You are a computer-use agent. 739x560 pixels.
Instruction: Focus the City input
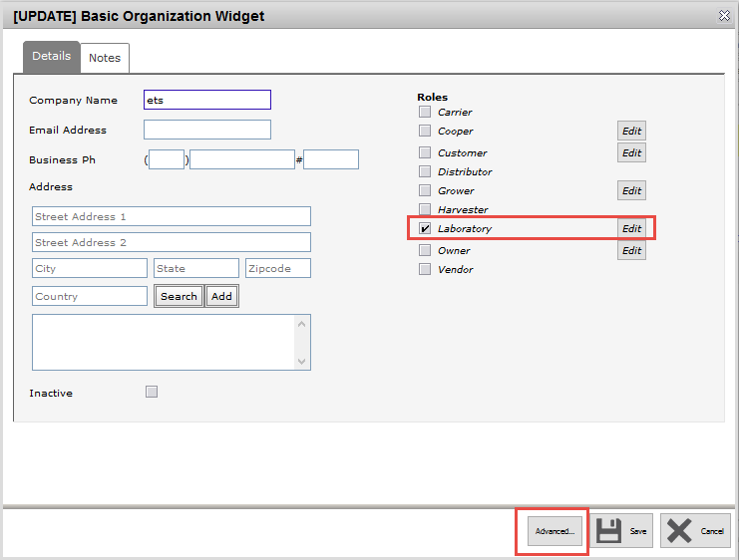coord(90,268)
